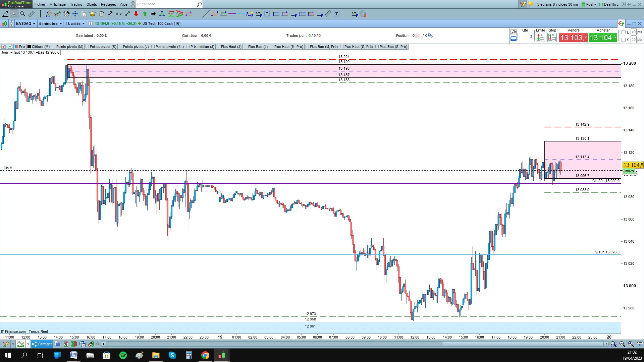
Task: Open the Trading menu
Action: pyautogui.click(x=76, y=4)
